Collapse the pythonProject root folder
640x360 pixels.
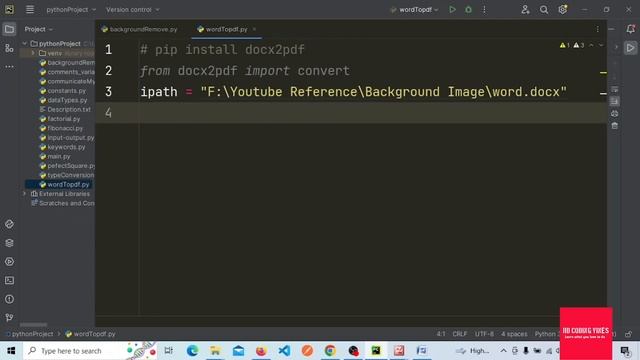25,44
